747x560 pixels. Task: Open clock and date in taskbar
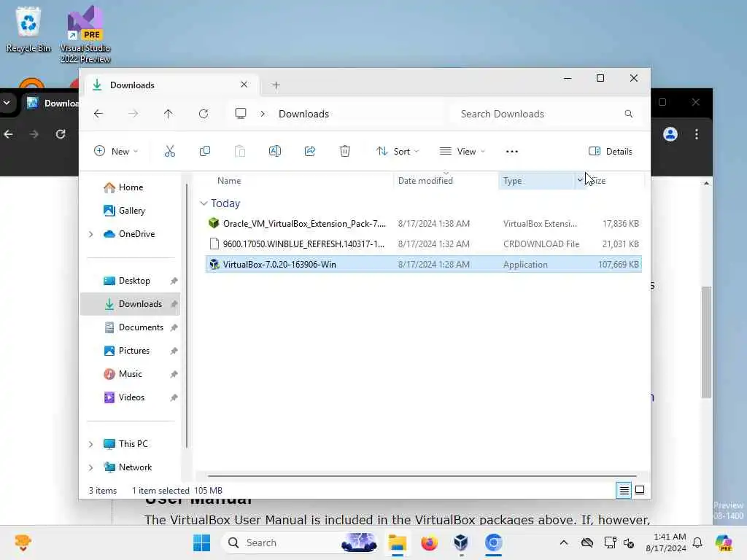coord(665,542)
